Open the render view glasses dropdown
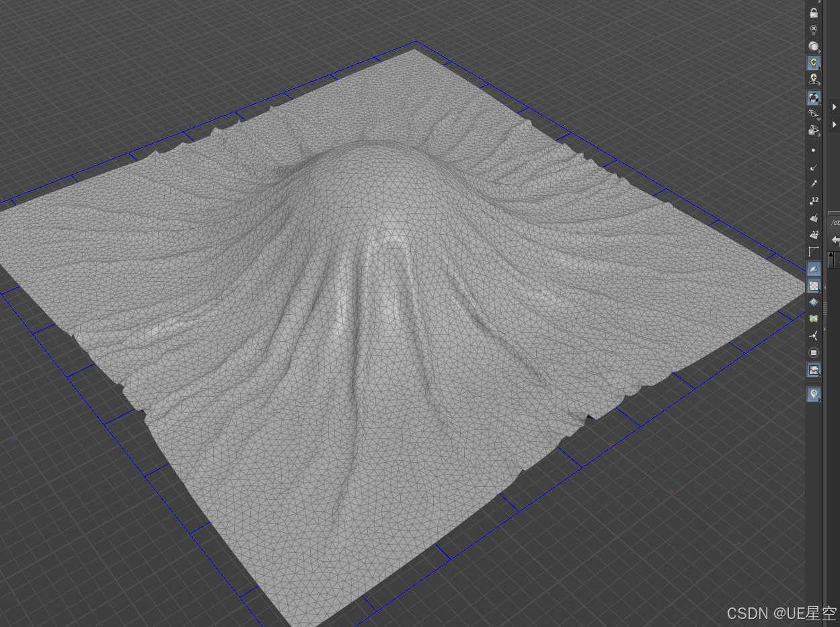The width and height of the screenshot is (840, 627). pyautogui.click(x=814, y=130)
